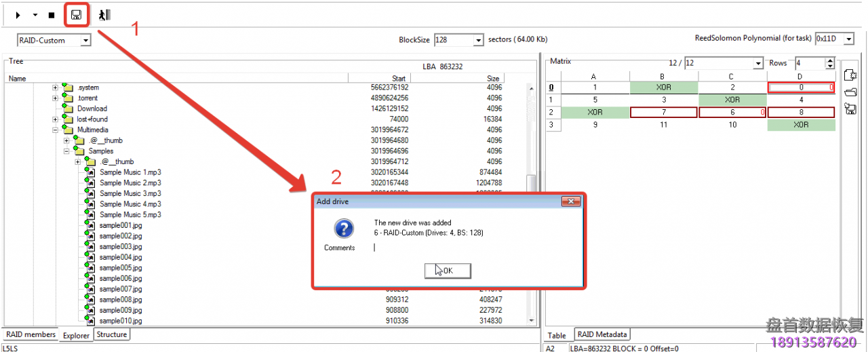Switch to the Explorer tab
Viewport: 868px width, 352px height.
(76, 335)
